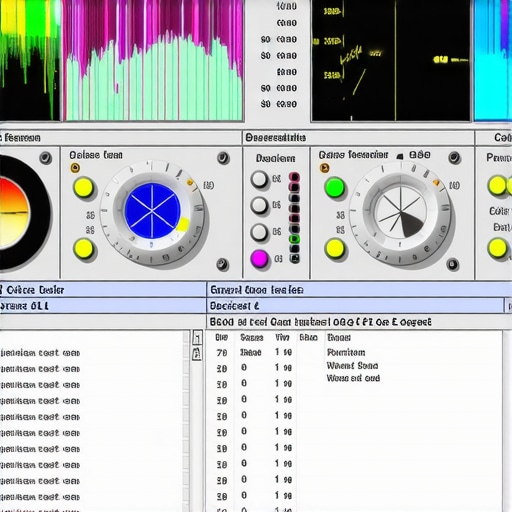512x512 pixels.
Task: Click the fourth column header of the table
Action: coord(308,338)
